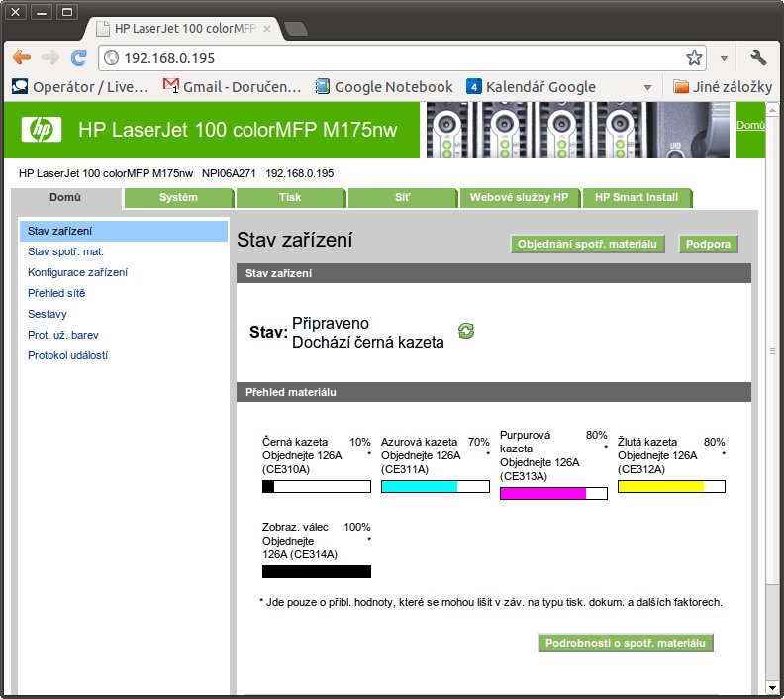Click the Zobraz. válec label
Screen dimensions: 784x699
point(295,527)
